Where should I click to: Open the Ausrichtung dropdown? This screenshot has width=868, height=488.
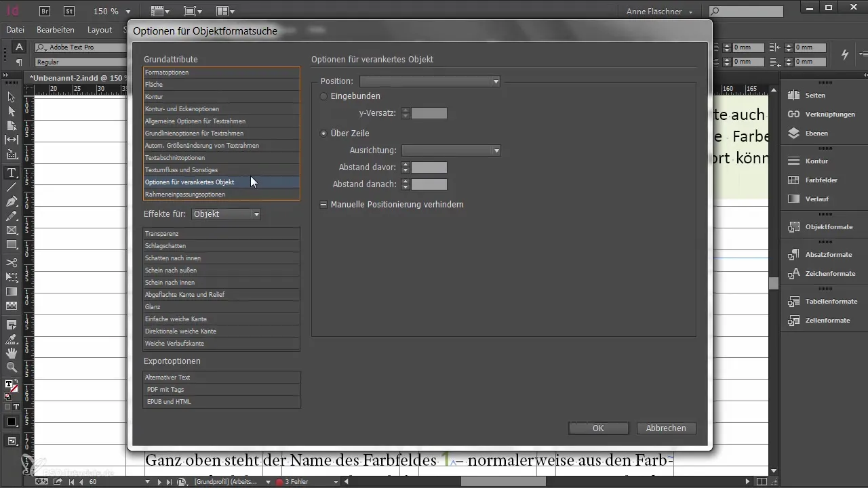[451, 150]
